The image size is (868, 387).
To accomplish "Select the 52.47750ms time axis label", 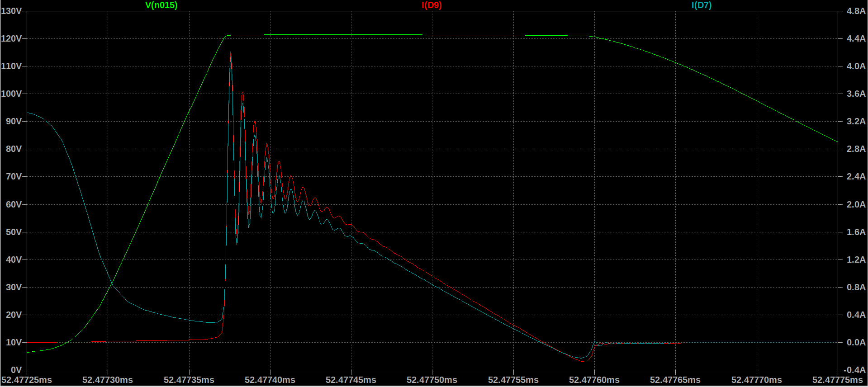I will pyautogui.click(x=432, y=380).
